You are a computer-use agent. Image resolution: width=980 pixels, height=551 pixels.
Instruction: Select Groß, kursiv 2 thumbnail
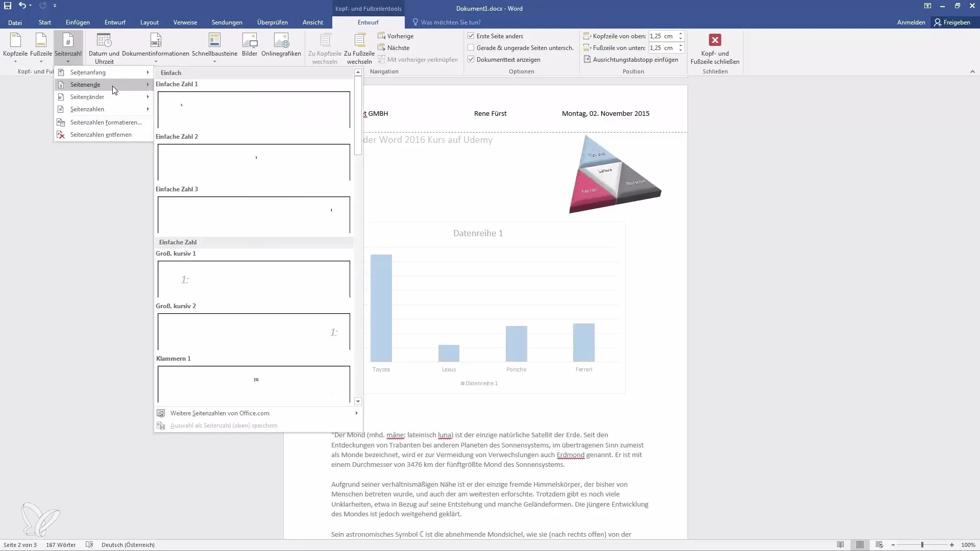coord(254,332)
